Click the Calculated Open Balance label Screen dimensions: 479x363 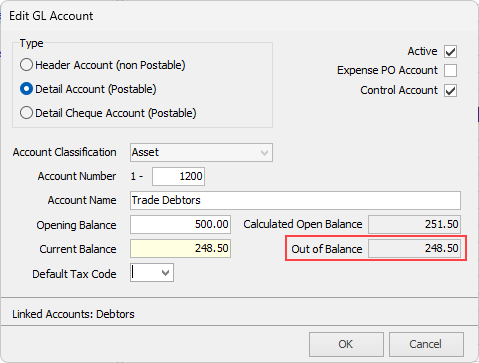point(303,224)
